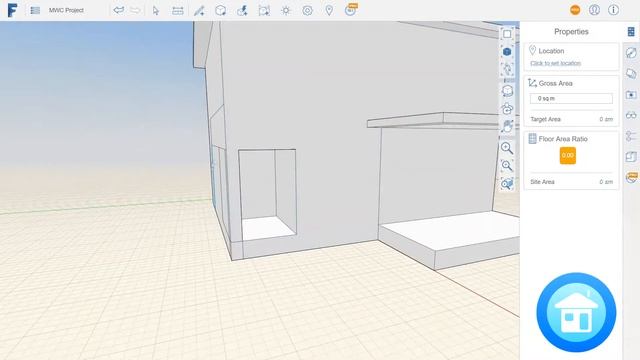Click the Zoom All tool

point(507,166)
